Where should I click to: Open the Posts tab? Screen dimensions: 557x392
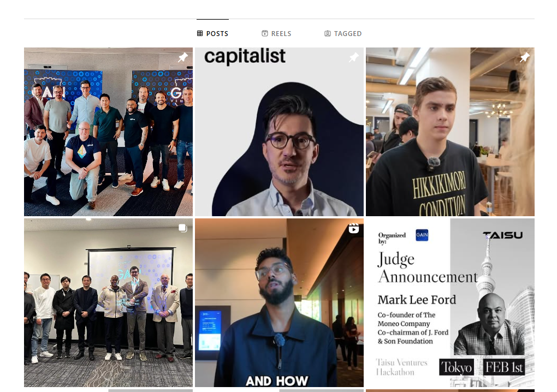click(212, 33)
